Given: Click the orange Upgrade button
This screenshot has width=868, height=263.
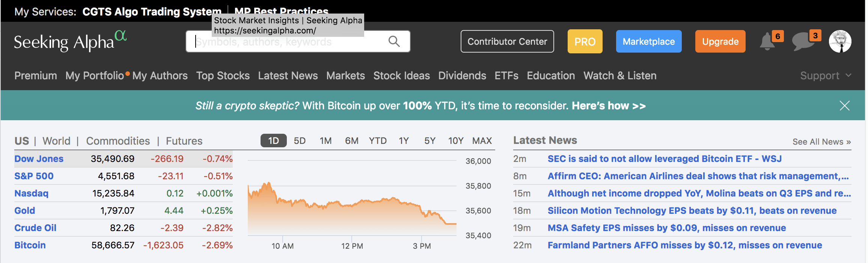Looking at the screenshot, I should pos(720,41).
